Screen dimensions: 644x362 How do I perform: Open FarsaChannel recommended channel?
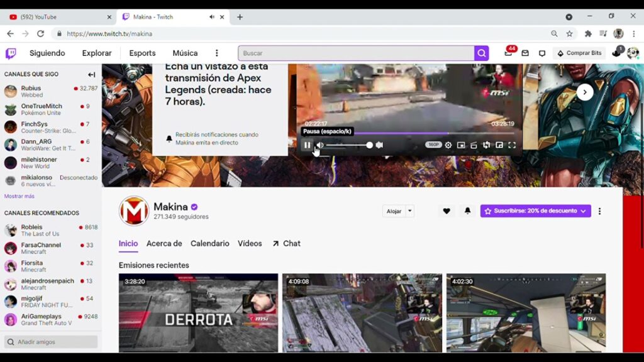tap(51, 248)
